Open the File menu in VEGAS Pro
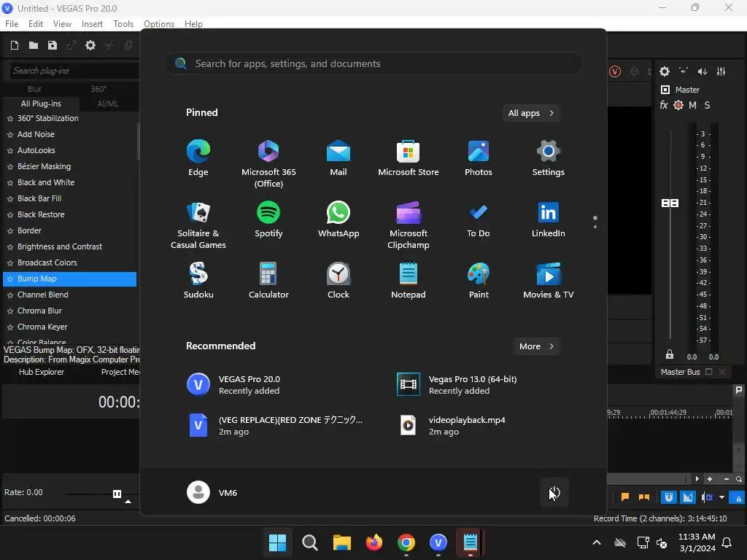The height and width of the screenshot is (560, 747). tap(12, 24)
